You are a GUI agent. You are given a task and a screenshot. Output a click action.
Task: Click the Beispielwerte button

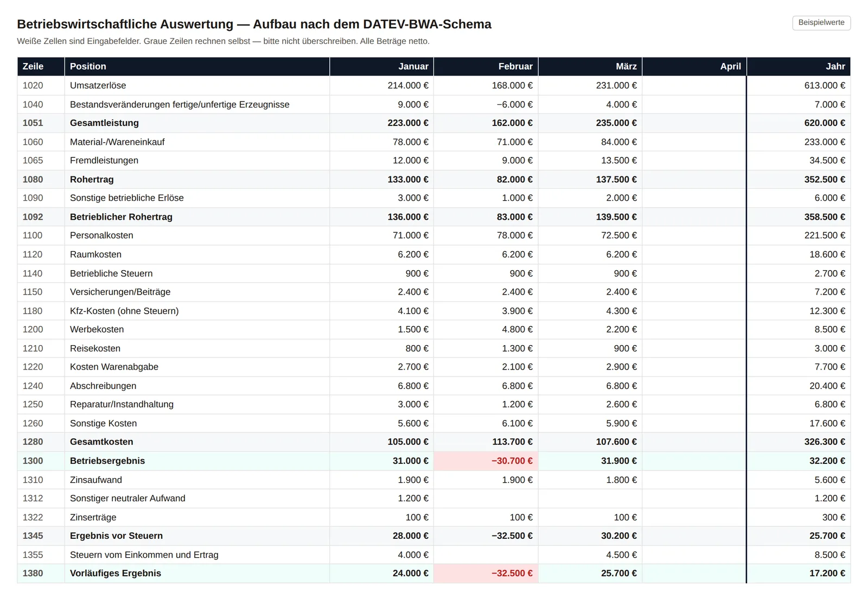coord(821,23)
